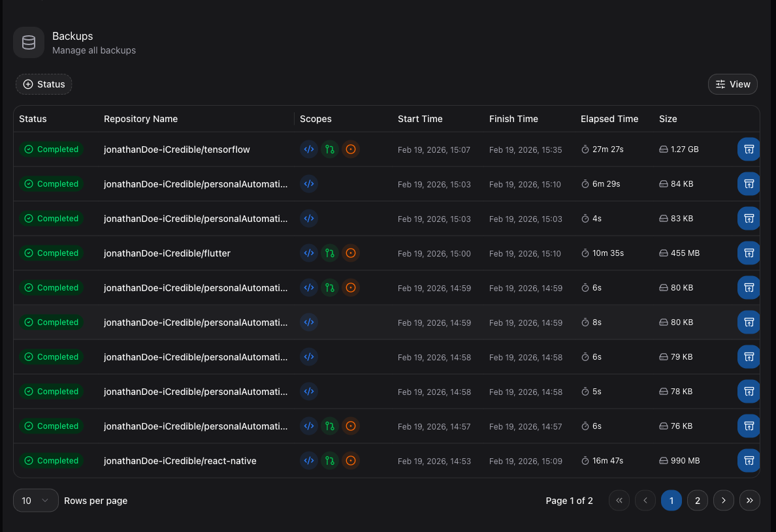Click the orange issues icon on the tensorflow row
The image size is (776, 532).
coord(351,149)
